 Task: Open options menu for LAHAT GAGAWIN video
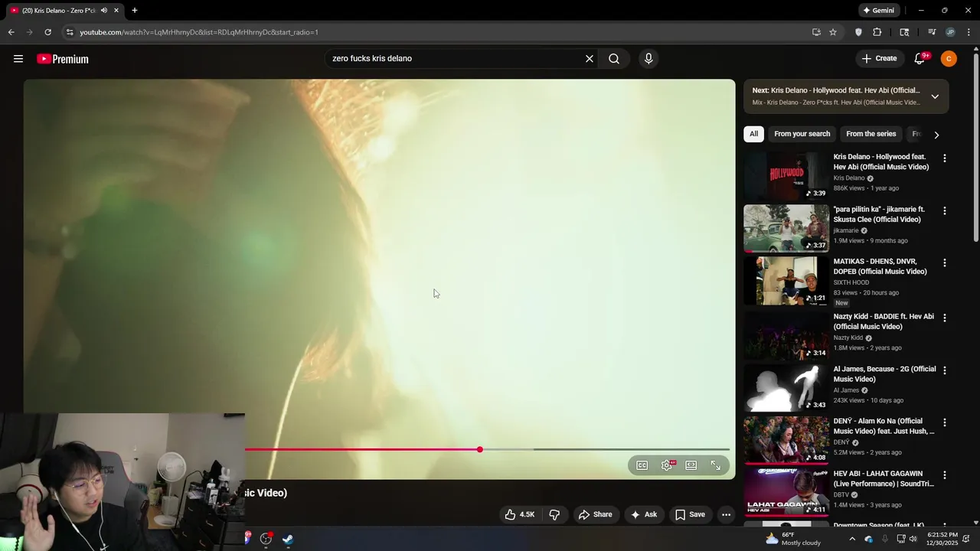944,475
